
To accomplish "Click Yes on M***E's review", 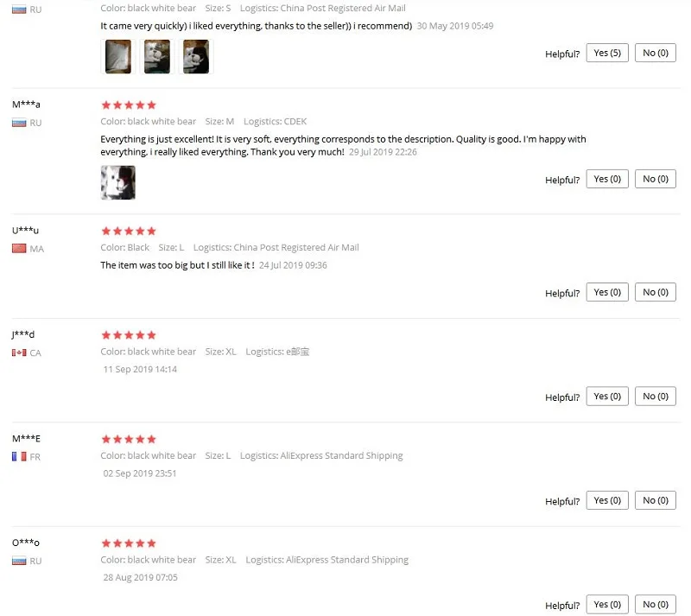I will coord(607,500).
